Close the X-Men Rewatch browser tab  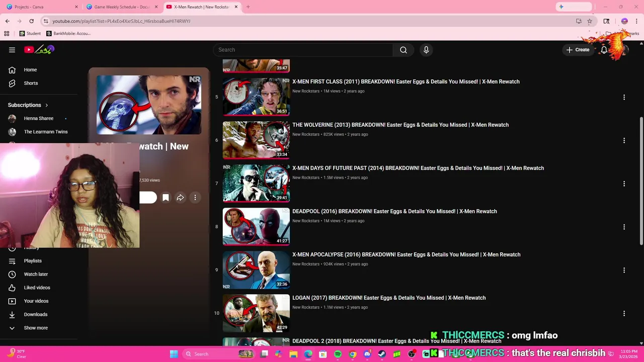(236, 7)
